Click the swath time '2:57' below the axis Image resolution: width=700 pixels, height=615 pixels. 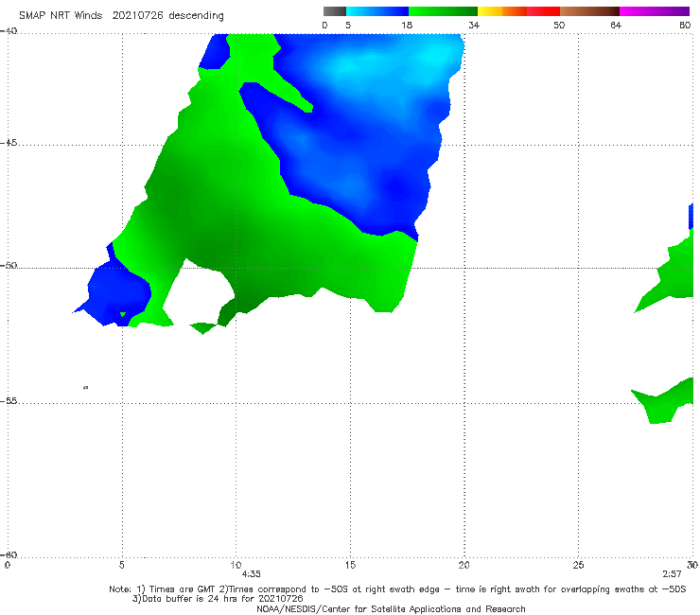[672, 574]
